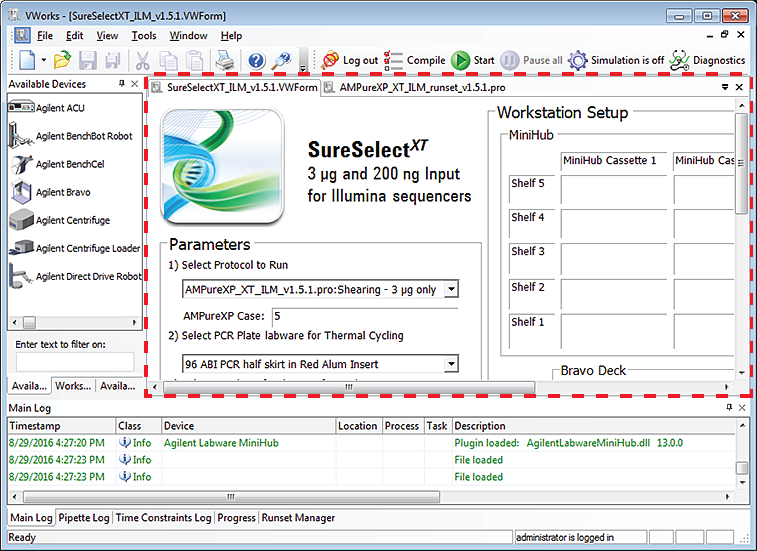The height and width of the screenshot is (551, 757).
Task: Click the Open folder toolbar icon
Action: (x=62, y=61)
